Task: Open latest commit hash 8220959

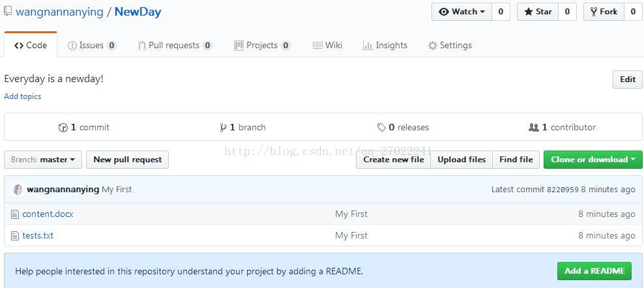Action: point(563,190)
